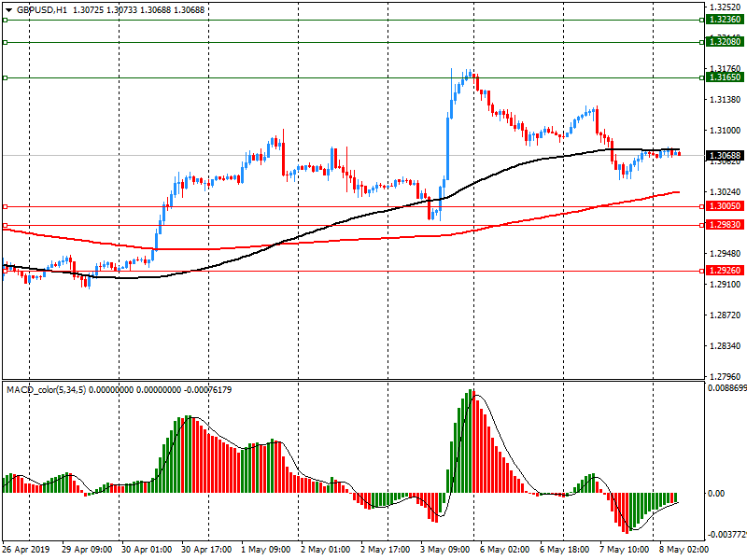Screen dimensions: 747x560
Task: Select the green 1.32360 price level label
Action: [725, 19]
